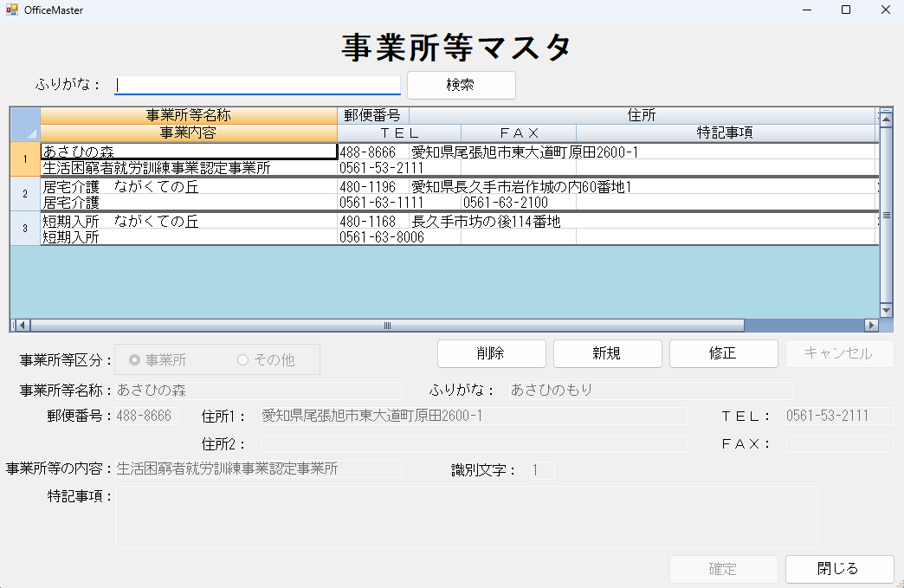
Task: Click the cell あさひの森
Action: (189, 152)
